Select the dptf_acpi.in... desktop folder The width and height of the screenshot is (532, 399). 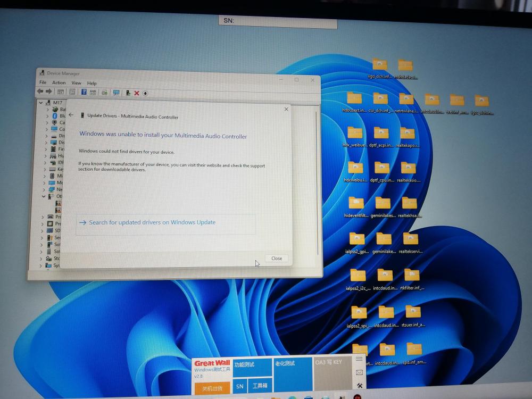[x=381, y=137]
